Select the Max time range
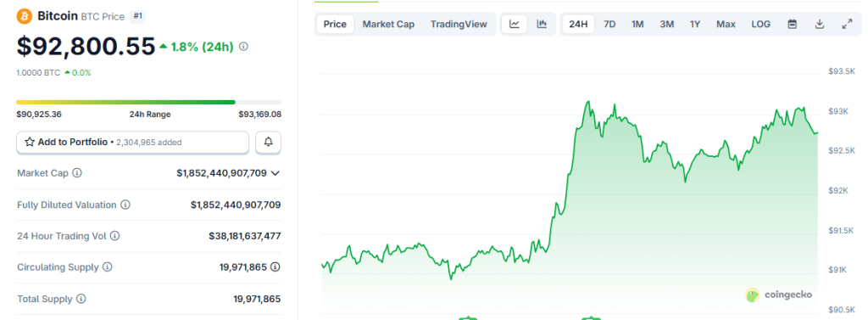The image size is (868, 320). (726, 25)
